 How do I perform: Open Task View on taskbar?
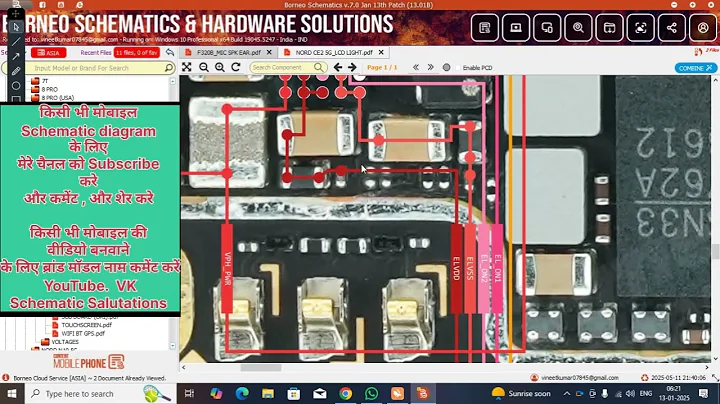click(189, 393)
